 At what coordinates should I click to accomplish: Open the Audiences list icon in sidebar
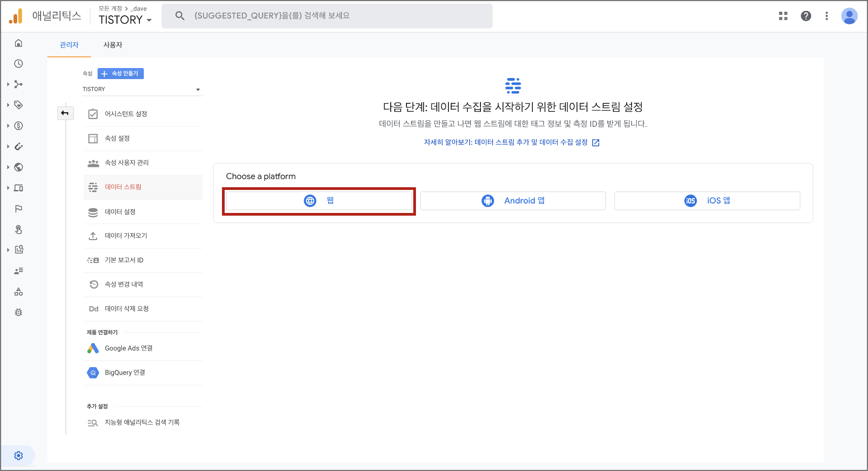(18, 271)
